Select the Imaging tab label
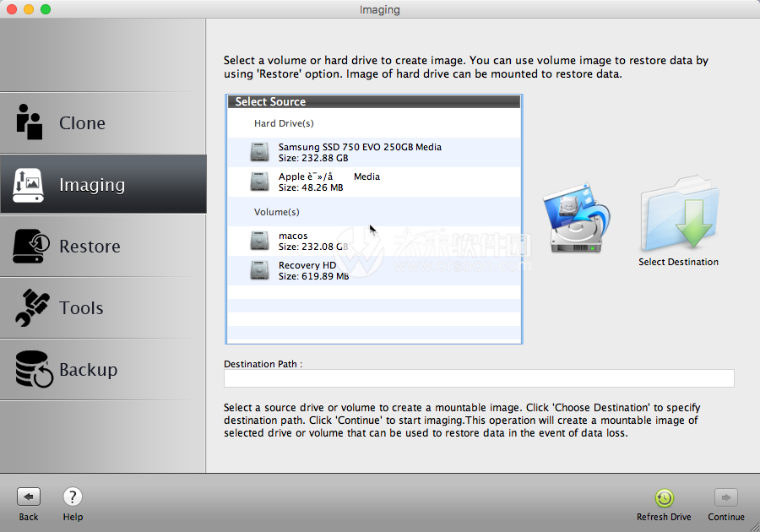 click(x=92, y=185)
